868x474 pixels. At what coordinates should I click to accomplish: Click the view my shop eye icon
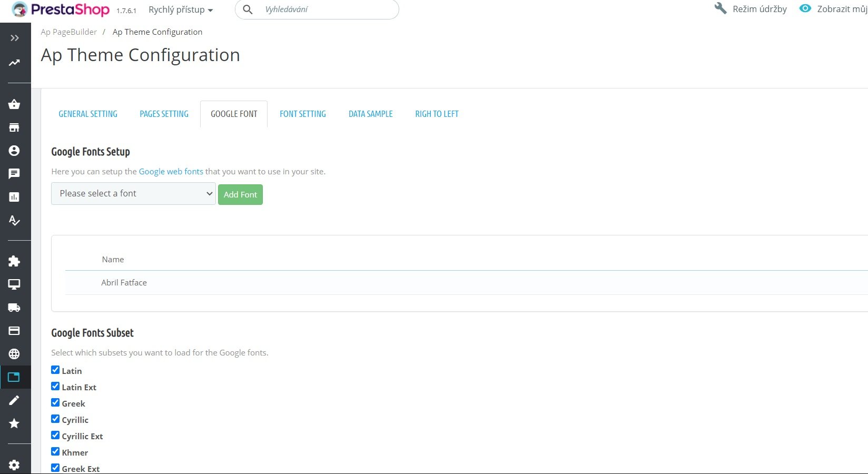pos(805,8)
